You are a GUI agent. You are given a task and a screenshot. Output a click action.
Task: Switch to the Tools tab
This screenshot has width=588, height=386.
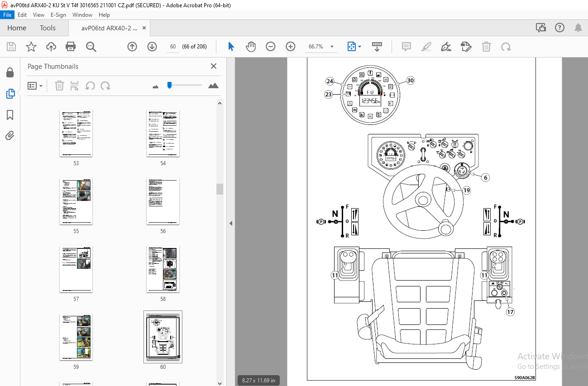point(48,28)
